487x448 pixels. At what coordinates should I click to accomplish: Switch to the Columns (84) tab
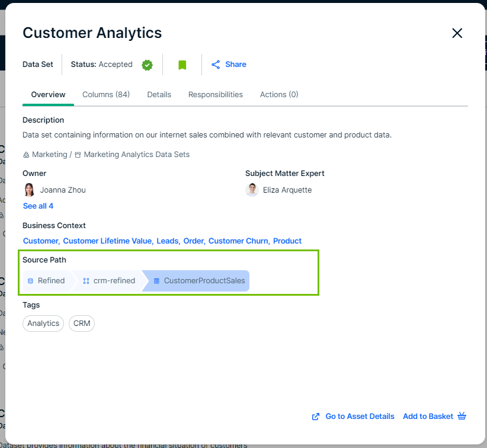pyautogui.click(x=106, y=95)
